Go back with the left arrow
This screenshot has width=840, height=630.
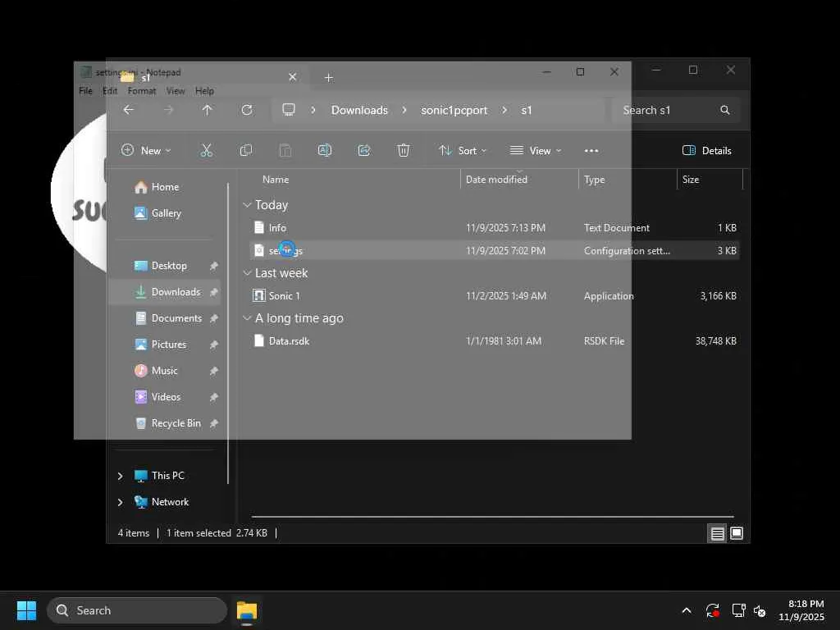coord(129,110)
